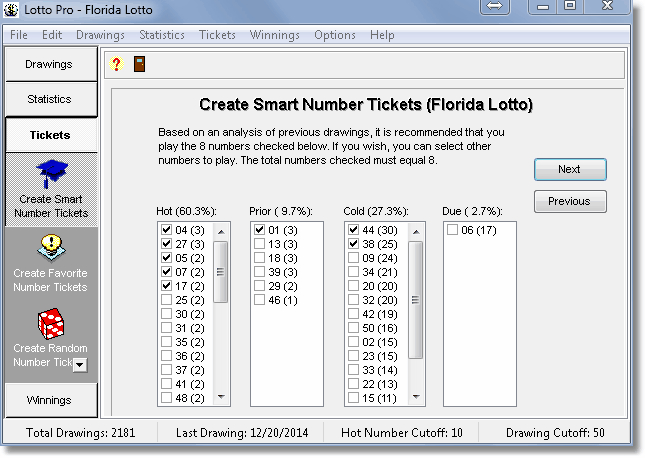The width and height of the screenshot is (645, 458).
Task: Expand sidebar list with down arrow button
Action: (81, 366)
